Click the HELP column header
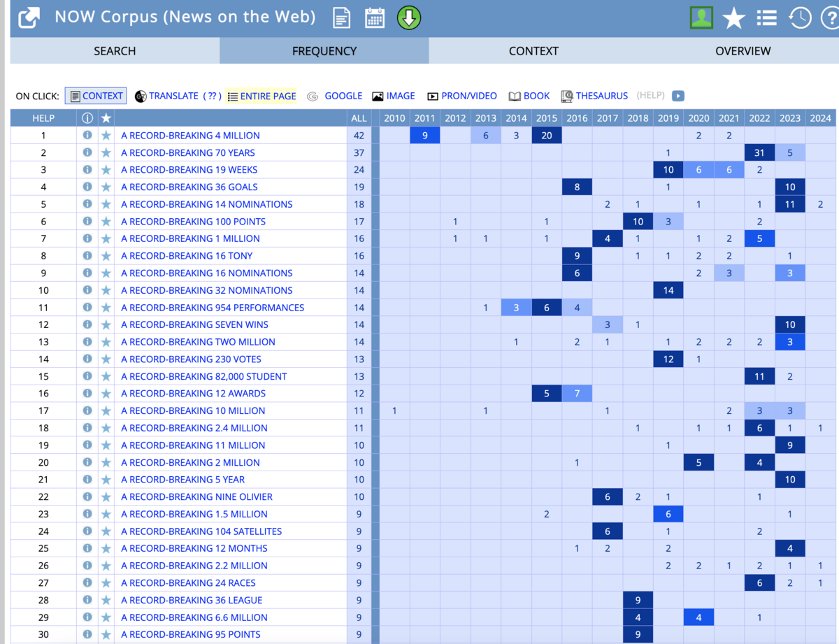Screen dimensions: 839x644 coord(43,118)
